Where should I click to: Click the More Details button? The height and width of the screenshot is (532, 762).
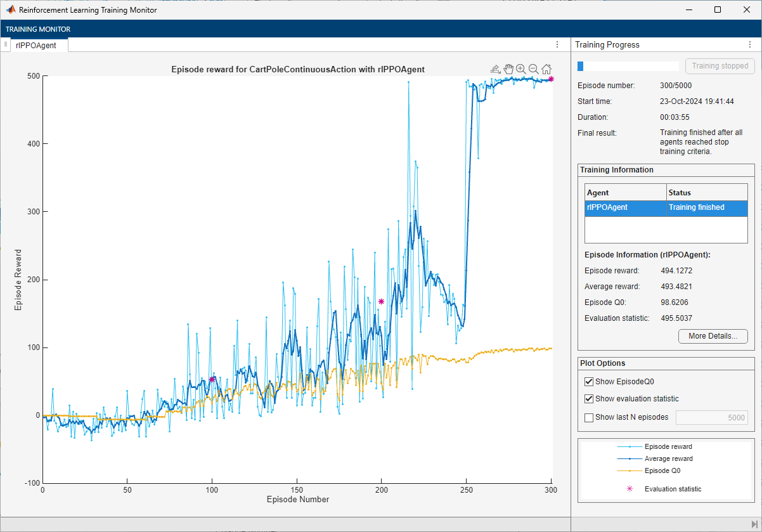click(x=713, y=336)
